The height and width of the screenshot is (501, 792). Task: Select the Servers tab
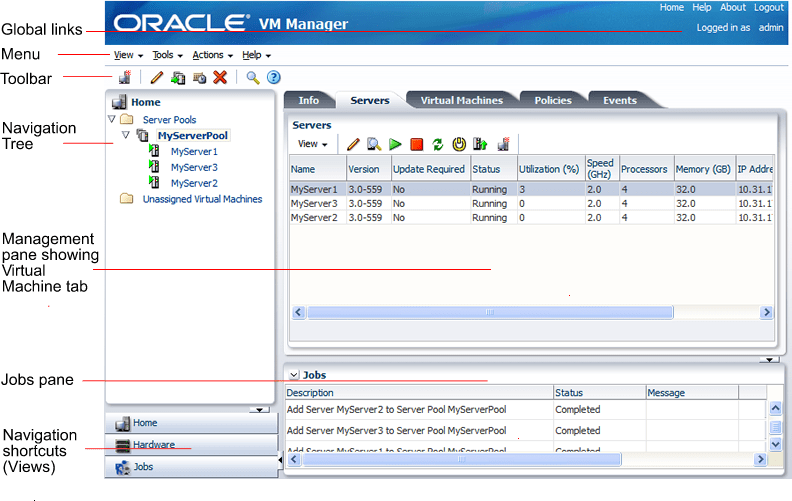[370, 101]
